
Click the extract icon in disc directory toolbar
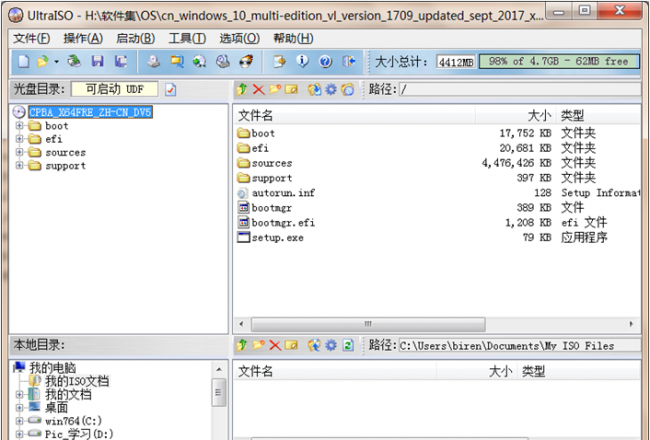tap(315, 89)
